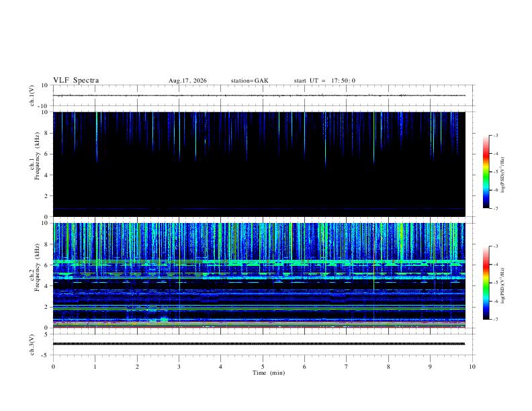This screenshot has height=411, width=532.
Task: Click the ch.1(V) waveform trace
Action: [259, 95]
